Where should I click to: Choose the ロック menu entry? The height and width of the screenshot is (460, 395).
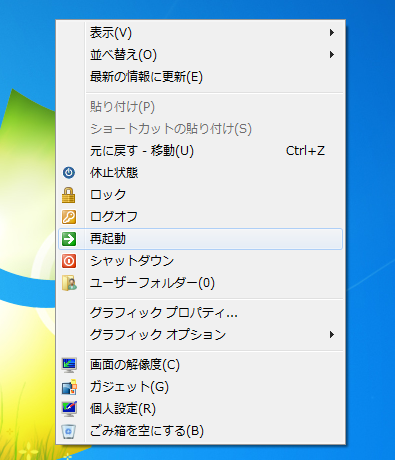(x=200, y=195)
